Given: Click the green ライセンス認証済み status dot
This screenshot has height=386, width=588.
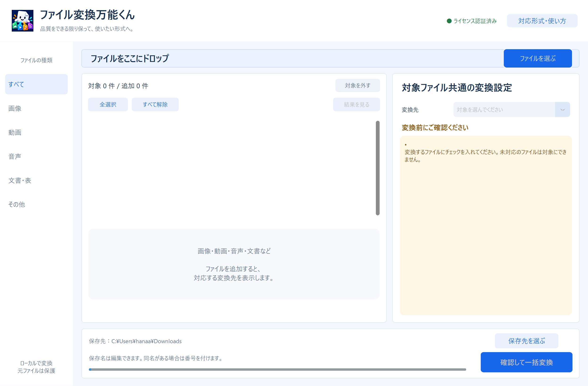Looking at the screenshot, I should (x=449, y=21).
